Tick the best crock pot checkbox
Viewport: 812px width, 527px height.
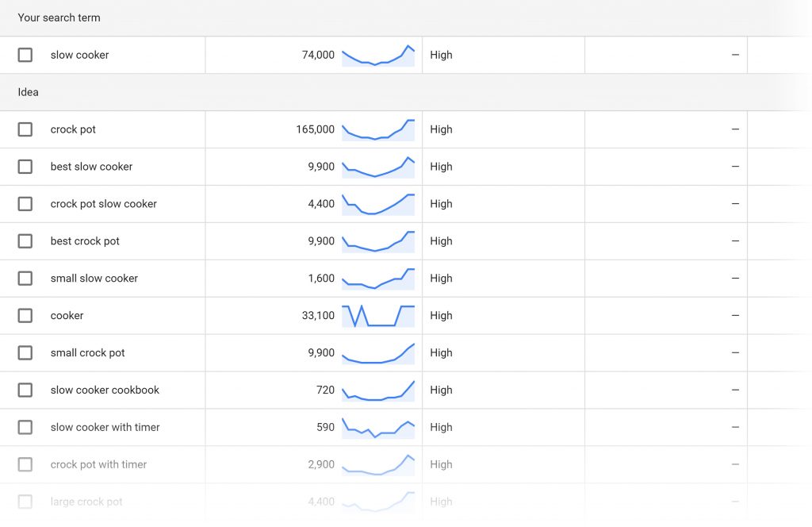pyautogui.click(x=25, y=241)
